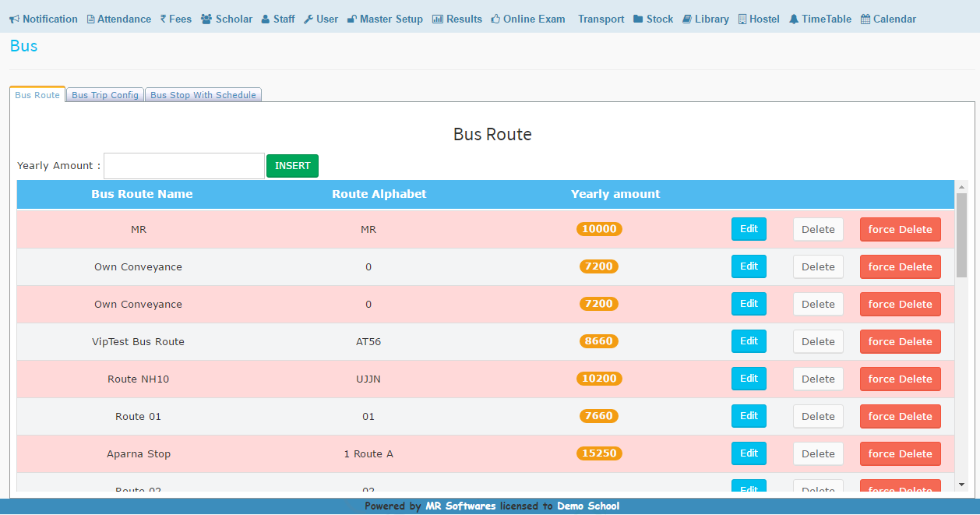
Task: Open the Library menu
Action: coord(705,19)
